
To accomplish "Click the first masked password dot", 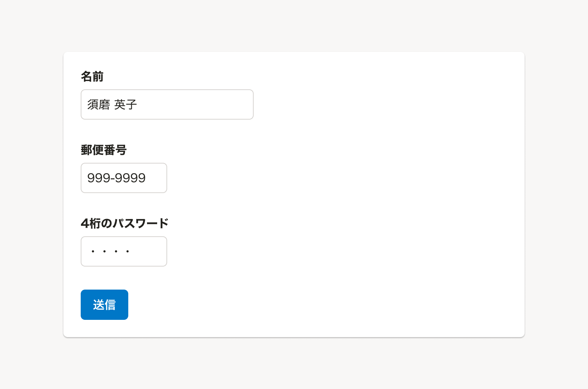I will 93,251.
